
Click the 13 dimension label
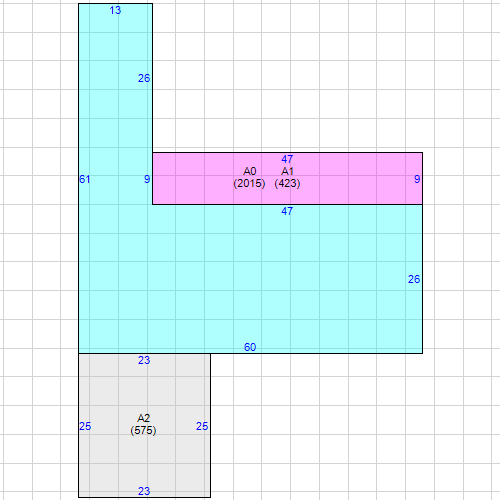click(x=115, y=10)
